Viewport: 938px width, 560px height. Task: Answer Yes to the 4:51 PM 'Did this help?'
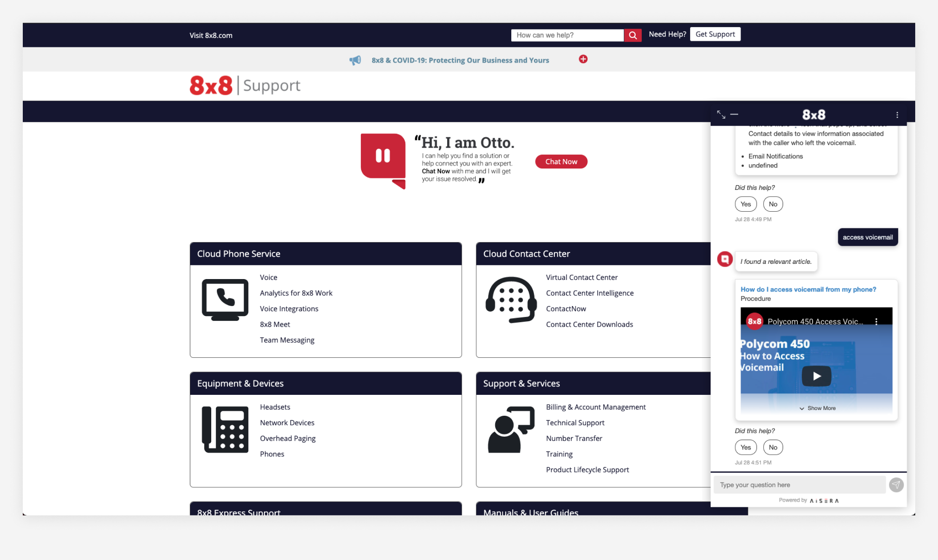point(746,447)
